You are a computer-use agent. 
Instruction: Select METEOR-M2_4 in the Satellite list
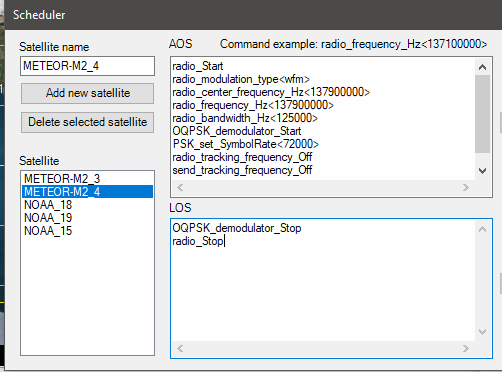click(x=87, y=192)
